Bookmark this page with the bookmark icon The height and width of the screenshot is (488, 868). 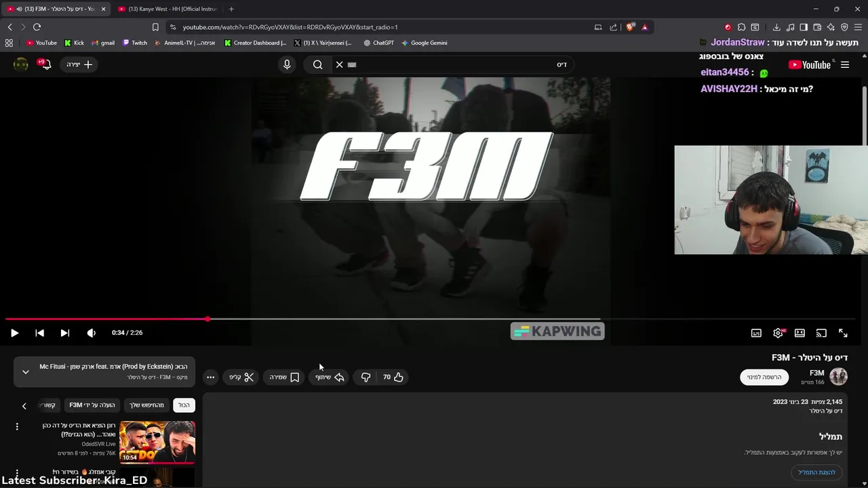[x=155, y=27]
